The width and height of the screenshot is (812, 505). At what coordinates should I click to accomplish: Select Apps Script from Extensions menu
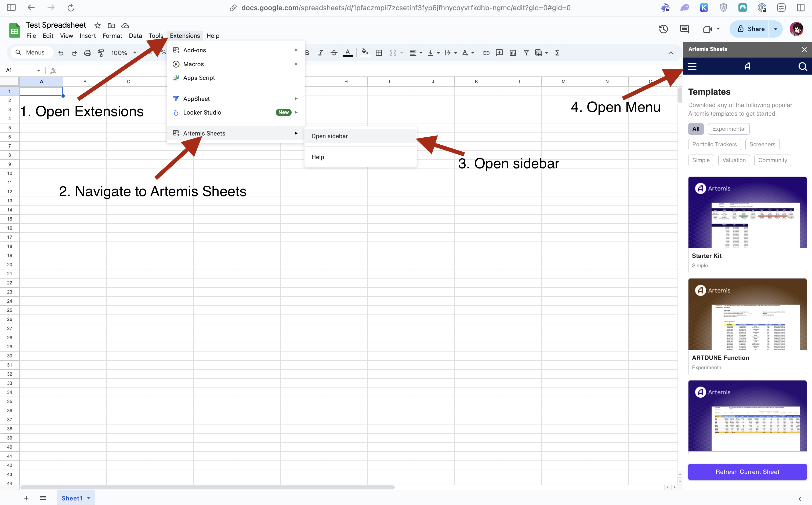click(x=235, y=78)
